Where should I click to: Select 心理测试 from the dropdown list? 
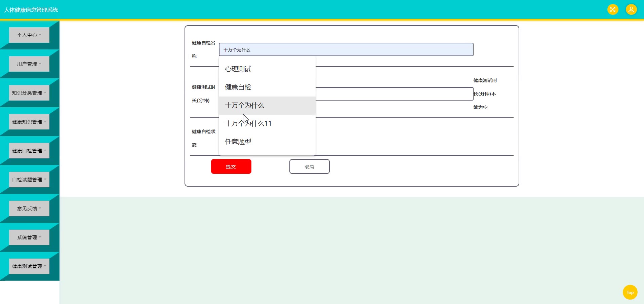267,69
